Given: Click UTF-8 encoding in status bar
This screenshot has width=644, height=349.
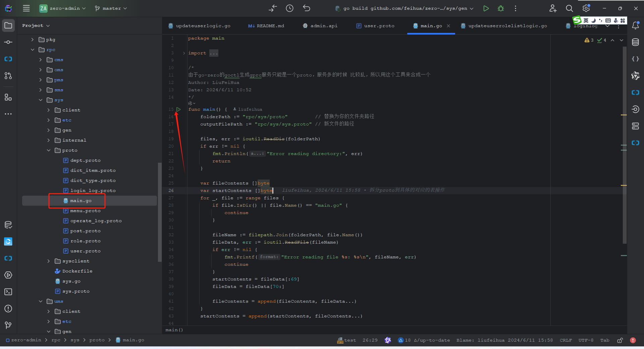Looking at the screenshot, I should coord(586,340).
